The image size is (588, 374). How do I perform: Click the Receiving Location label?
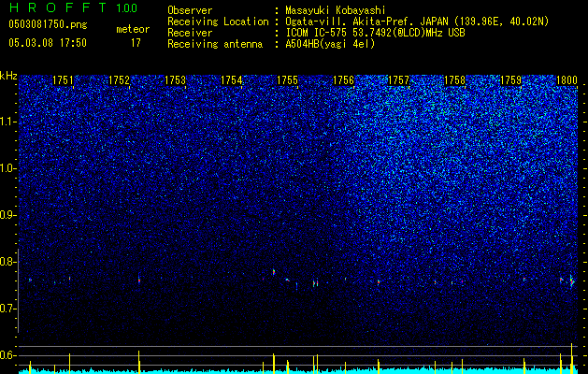pyautogui.click(x=218, y=22)
